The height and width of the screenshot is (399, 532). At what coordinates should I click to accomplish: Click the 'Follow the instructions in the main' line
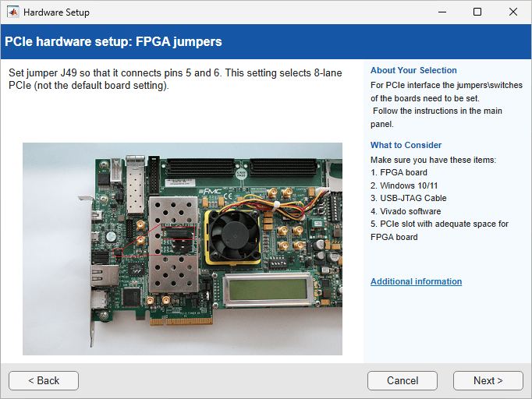click(438, 111)
